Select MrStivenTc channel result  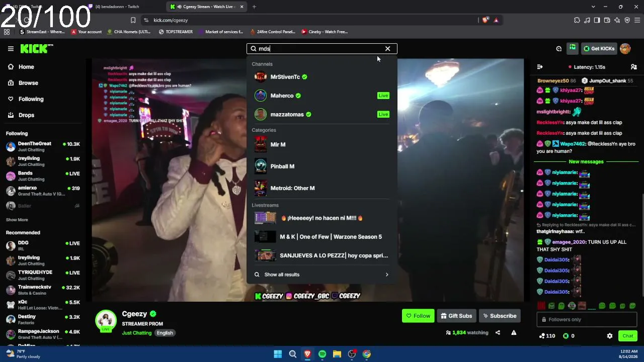point(321,77)
